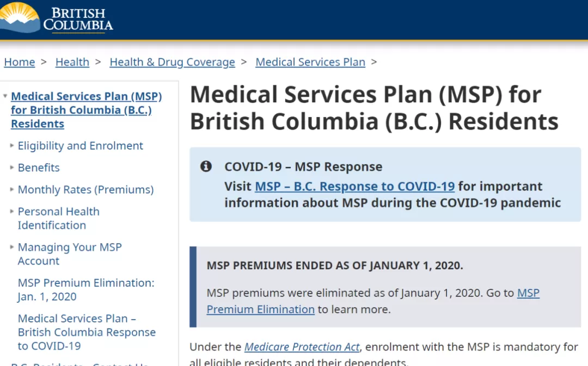Image resolution: width=588 pixels, height=366 pixels.
Task: Expand Managing Your MSP Account arrow
Action: [x=12, y=247]
